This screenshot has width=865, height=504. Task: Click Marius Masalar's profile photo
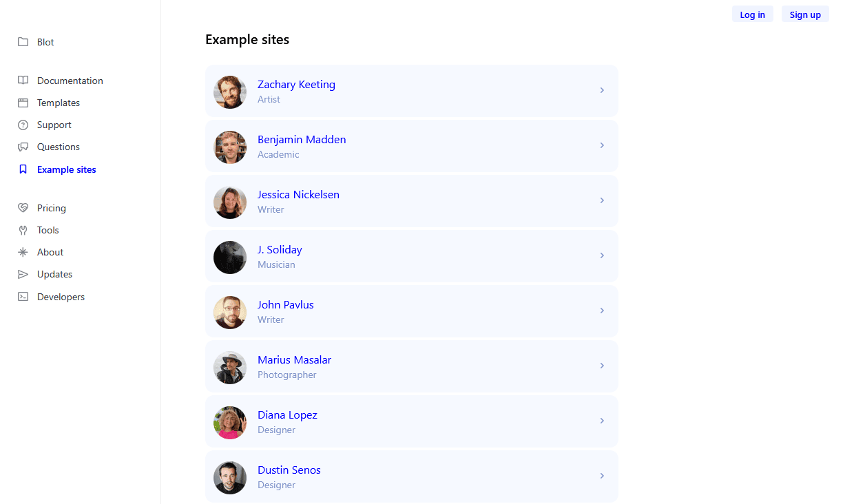click(x=230, y=368)
